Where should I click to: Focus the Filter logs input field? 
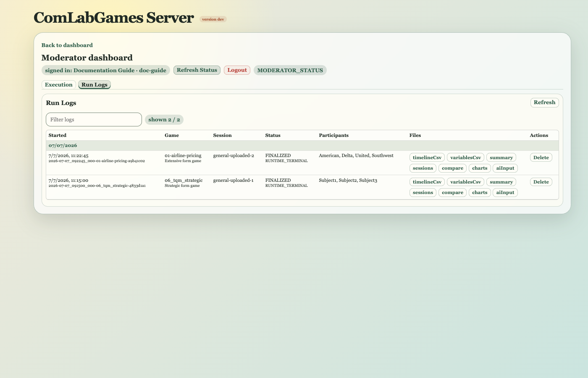(x=94, y=119)
